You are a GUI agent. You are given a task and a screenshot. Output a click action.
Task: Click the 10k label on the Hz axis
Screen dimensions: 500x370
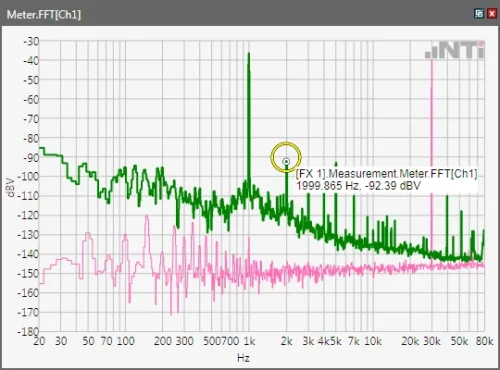[373, 341]
